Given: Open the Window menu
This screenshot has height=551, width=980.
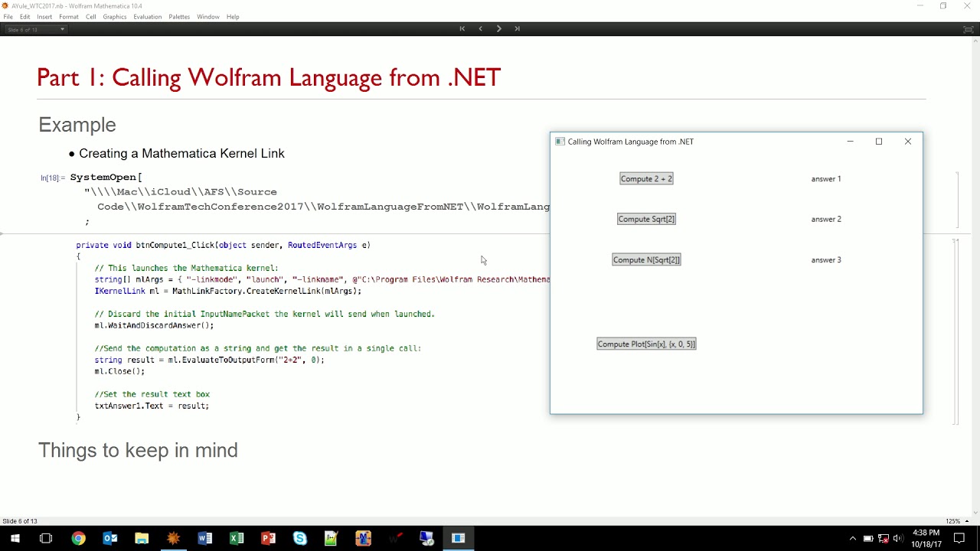Looking at the screenshot, I should coord(208,17).
